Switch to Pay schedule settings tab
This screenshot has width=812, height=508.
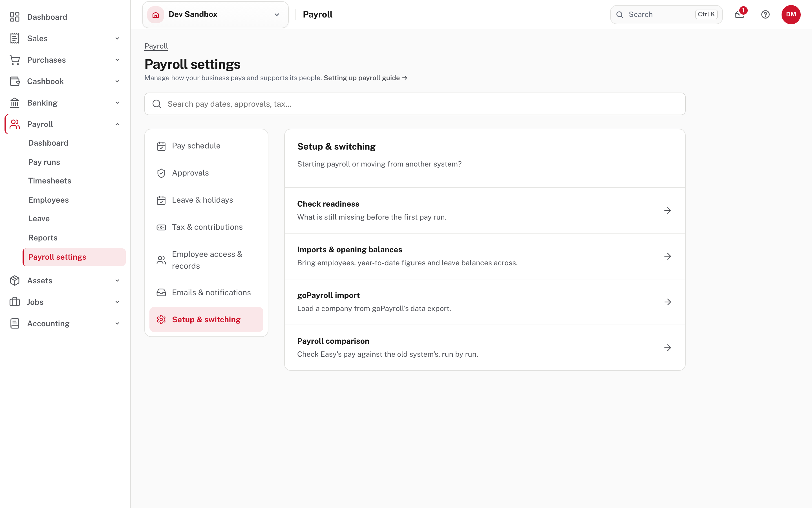[x=206, y=146]
